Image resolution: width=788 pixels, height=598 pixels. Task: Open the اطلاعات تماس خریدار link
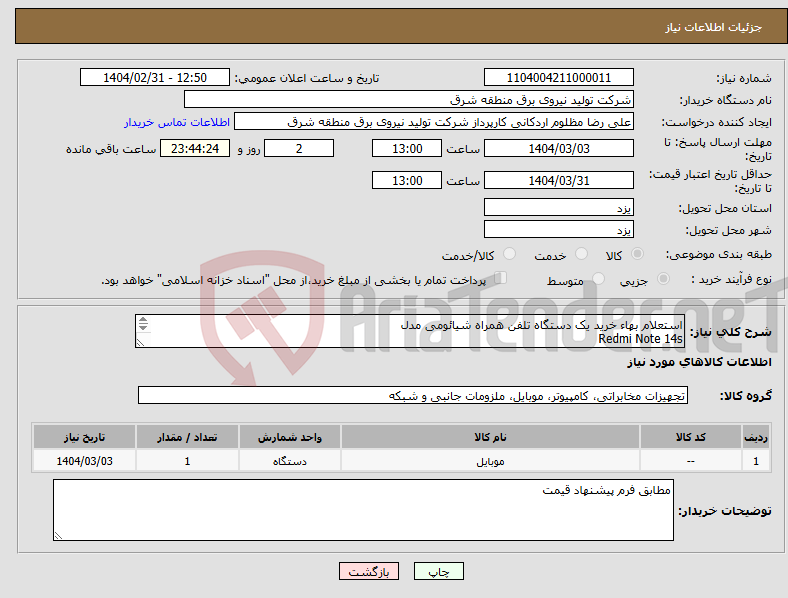177,122
